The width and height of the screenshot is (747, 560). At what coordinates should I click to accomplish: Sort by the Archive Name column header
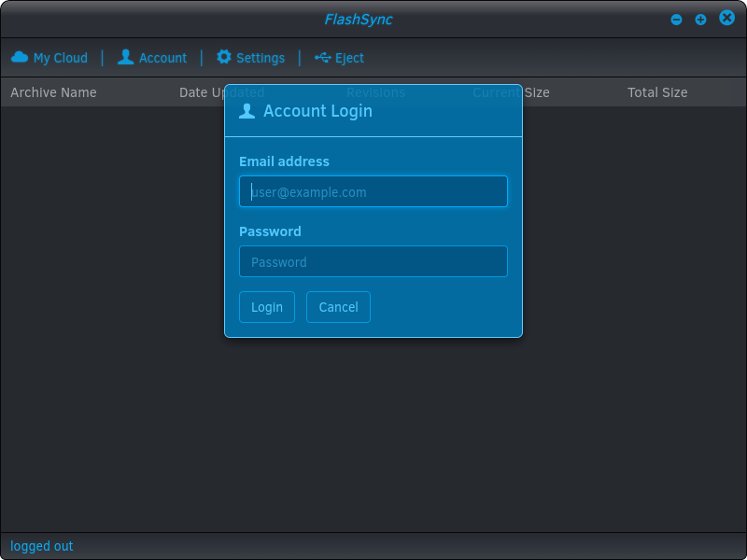tap(53, 92)
